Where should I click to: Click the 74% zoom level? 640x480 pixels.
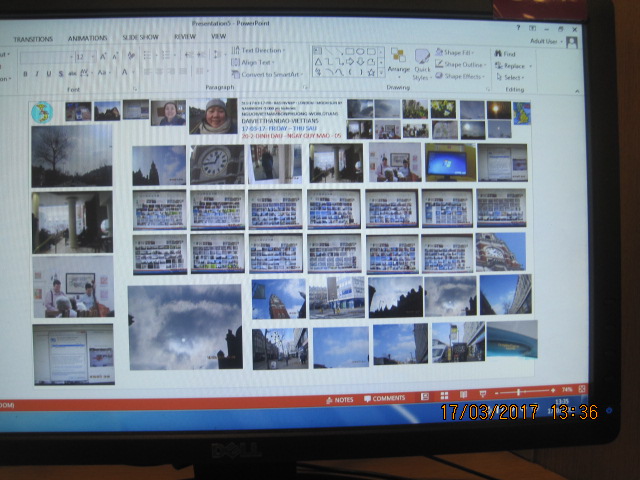tap(567, 389)
